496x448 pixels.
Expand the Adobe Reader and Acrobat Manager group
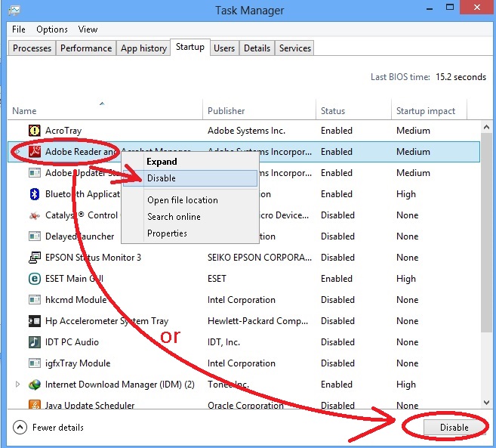pyautogui.click(x=17, y=152)
